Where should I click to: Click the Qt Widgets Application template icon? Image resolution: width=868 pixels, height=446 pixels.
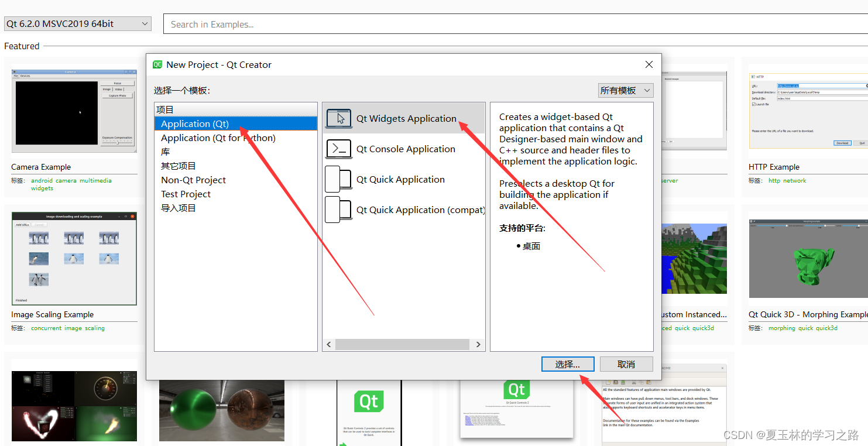[x=339, y=118]
